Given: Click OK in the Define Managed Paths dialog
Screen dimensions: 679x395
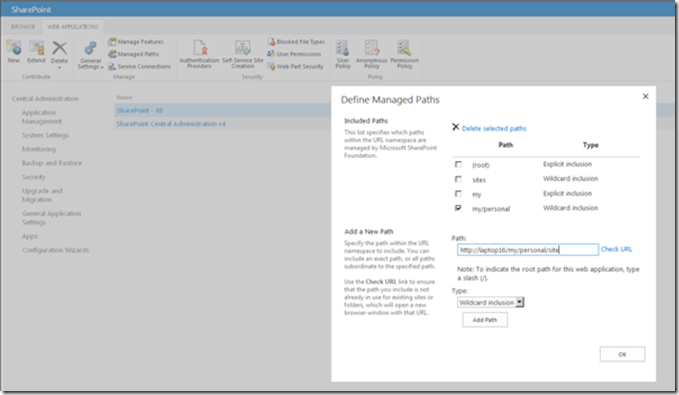Looking at the screenshot, I should coord(622,354).
